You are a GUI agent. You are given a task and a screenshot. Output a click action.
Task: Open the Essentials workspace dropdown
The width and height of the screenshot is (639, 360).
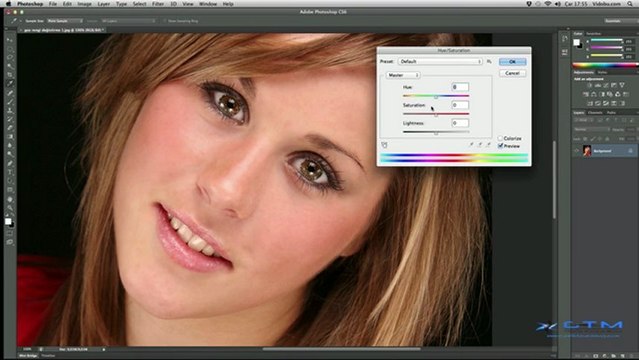click(621, 21)
